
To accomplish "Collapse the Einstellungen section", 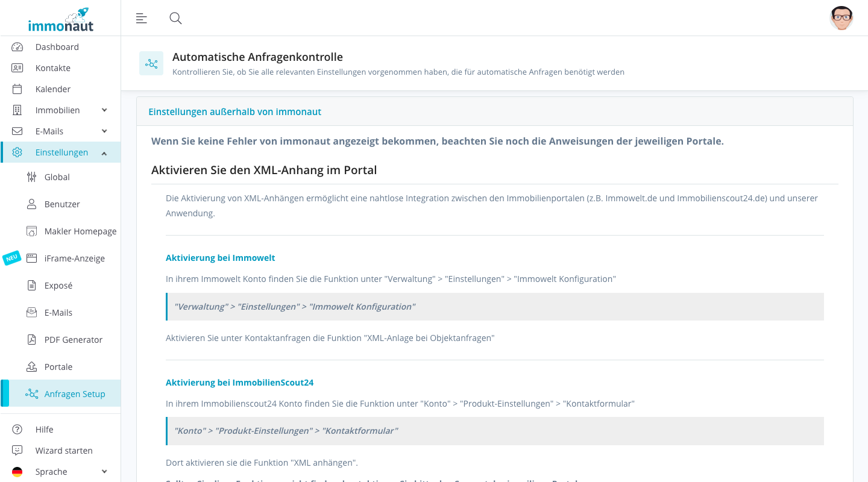I will point(104,152).
